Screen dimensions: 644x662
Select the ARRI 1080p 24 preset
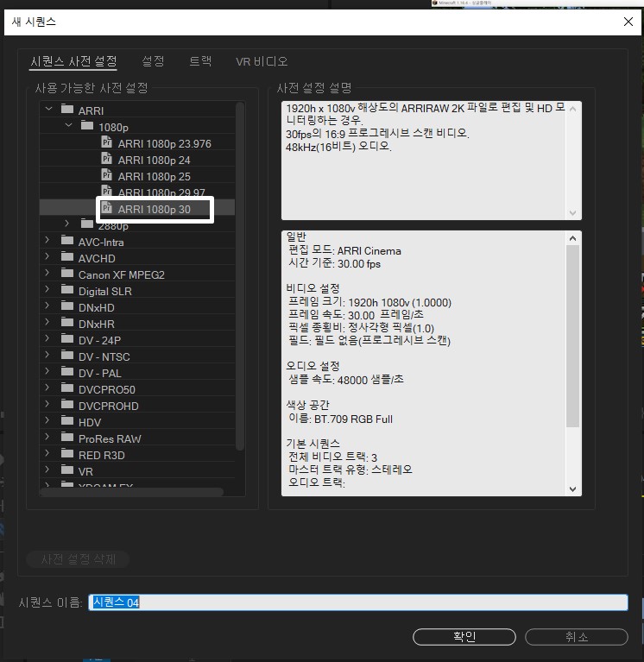(155, 161)
